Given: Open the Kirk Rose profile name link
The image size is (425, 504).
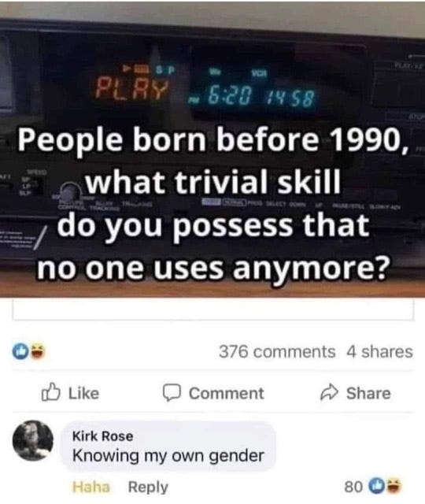Looking at the screenshot, I should click(103, 436).
